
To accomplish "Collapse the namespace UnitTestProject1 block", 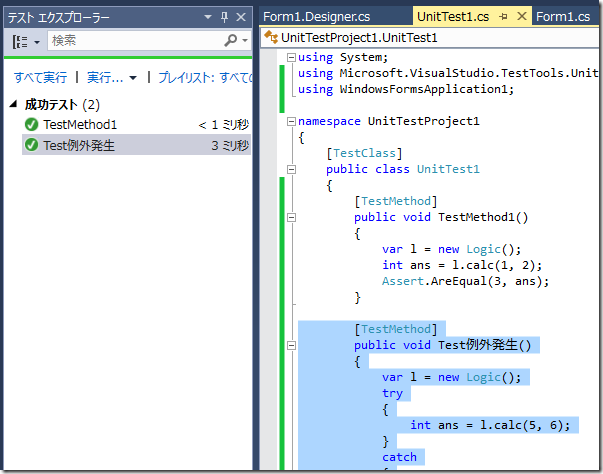I will point(291,121).
